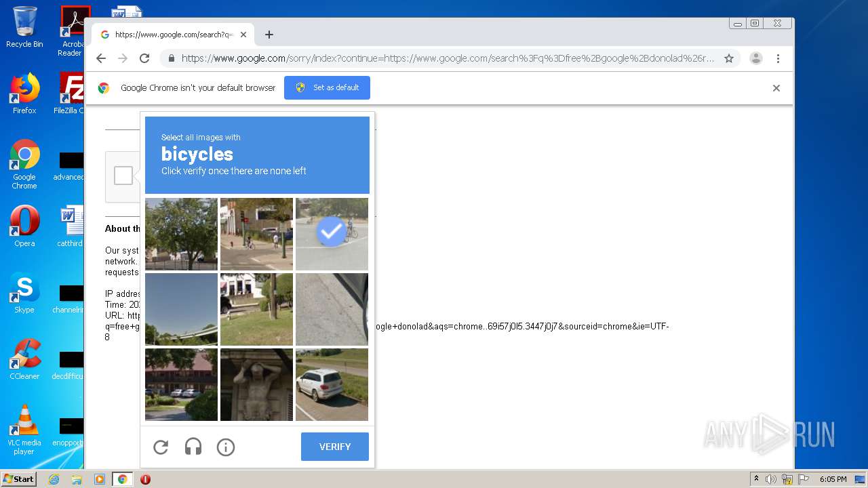Launch VLC media player shortcut
Screen dimensions: 868x488
(24, 430)
